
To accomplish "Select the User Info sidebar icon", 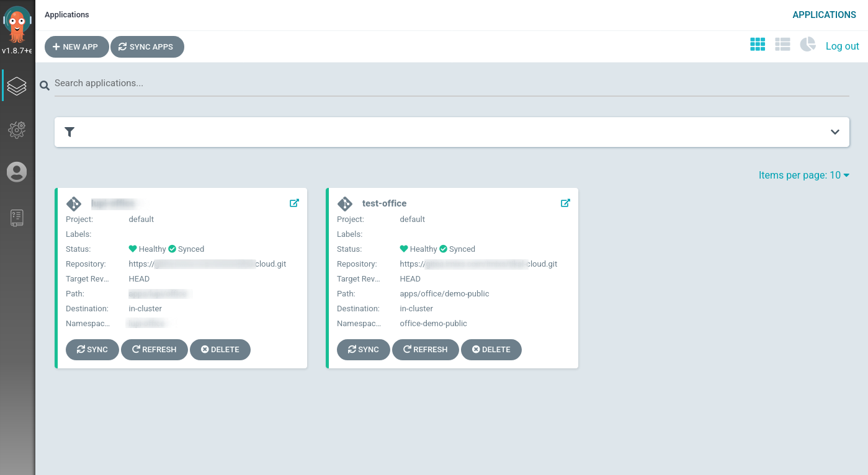I will (x=17, y=172).
